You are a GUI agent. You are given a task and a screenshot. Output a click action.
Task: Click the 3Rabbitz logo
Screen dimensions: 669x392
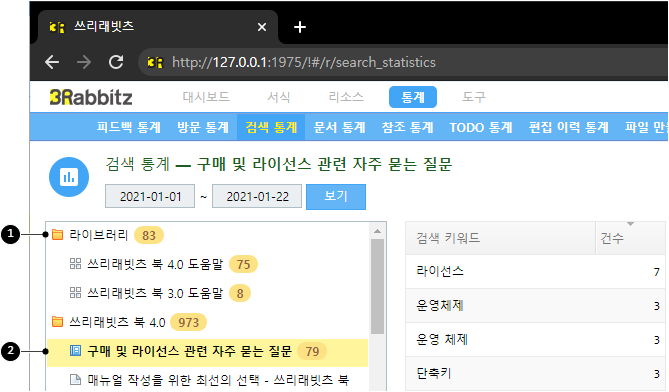tap(91, 97)
